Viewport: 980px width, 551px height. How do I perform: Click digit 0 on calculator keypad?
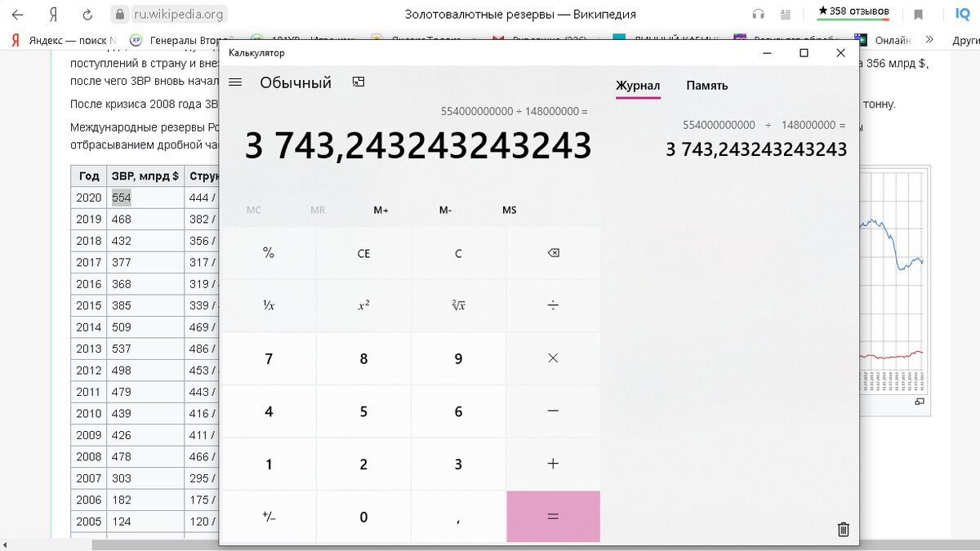click(363, 517)
